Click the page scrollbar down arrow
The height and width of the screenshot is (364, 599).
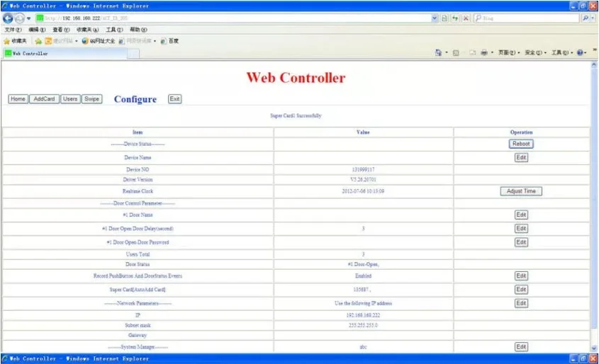point(594,348)
